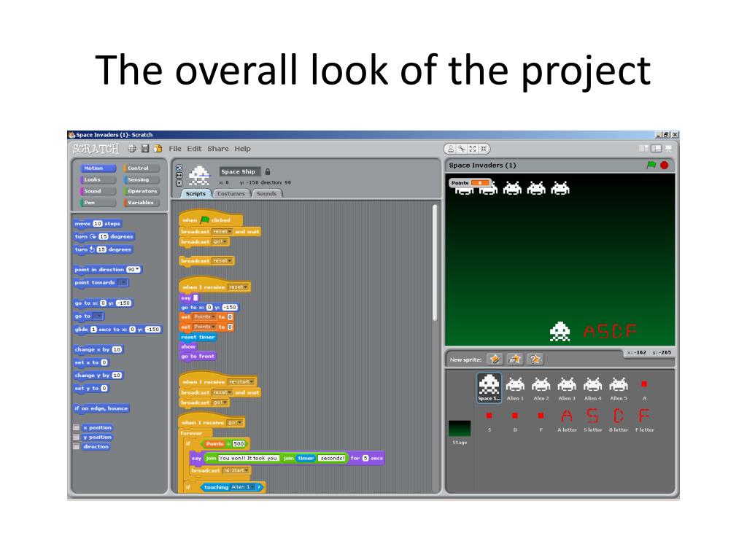Toggle the lock icon beside Space Ship name

click(268, 171)
